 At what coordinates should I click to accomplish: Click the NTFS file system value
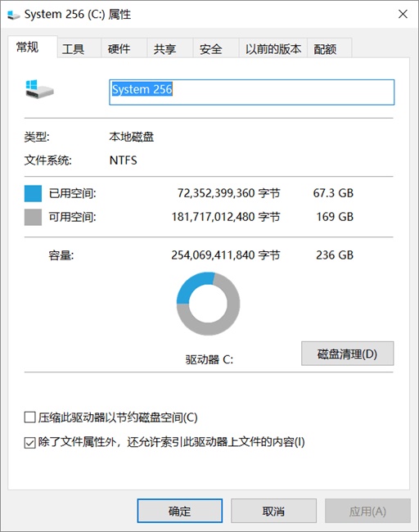click(123, 160)
